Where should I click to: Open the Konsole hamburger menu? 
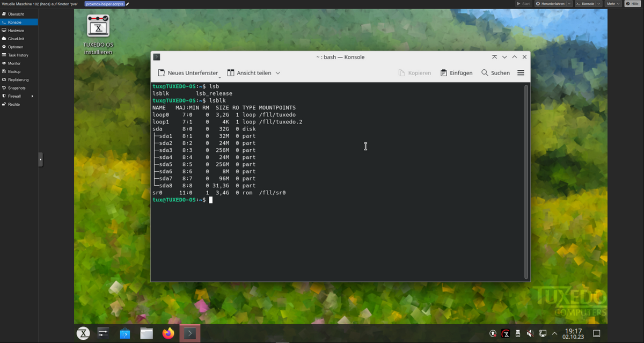(x=521, y=73)
